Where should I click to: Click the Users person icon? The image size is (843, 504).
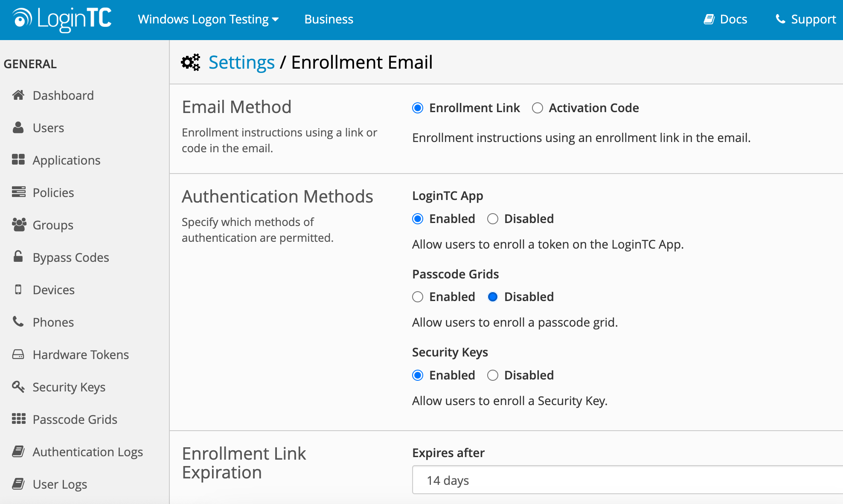18,127
